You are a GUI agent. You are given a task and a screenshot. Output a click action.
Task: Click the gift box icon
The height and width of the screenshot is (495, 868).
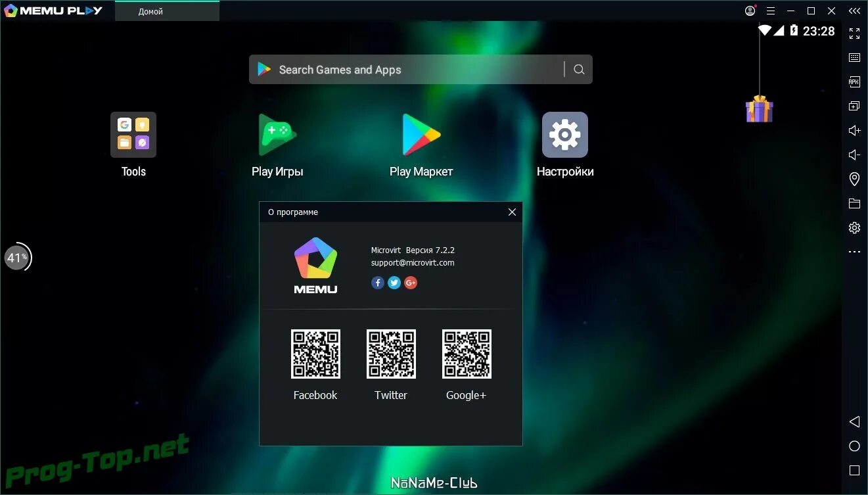(x=759, y=108)
